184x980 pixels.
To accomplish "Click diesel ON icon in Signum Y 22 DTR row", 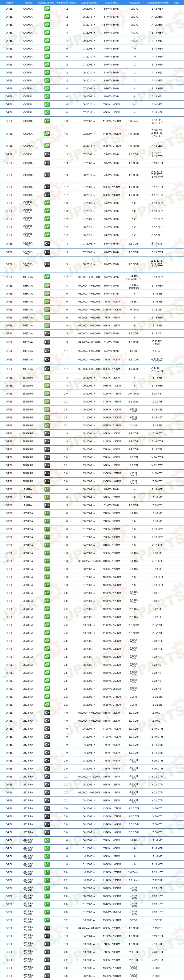I will pyautogui.click(x=47, y=465).
